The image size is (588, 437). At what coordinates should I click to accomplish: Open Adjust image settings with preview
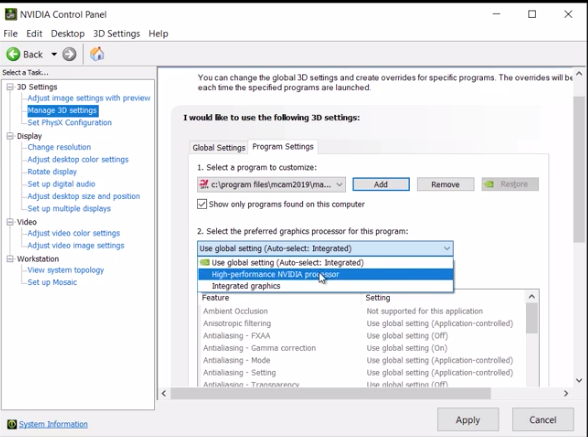coord(89,98)
